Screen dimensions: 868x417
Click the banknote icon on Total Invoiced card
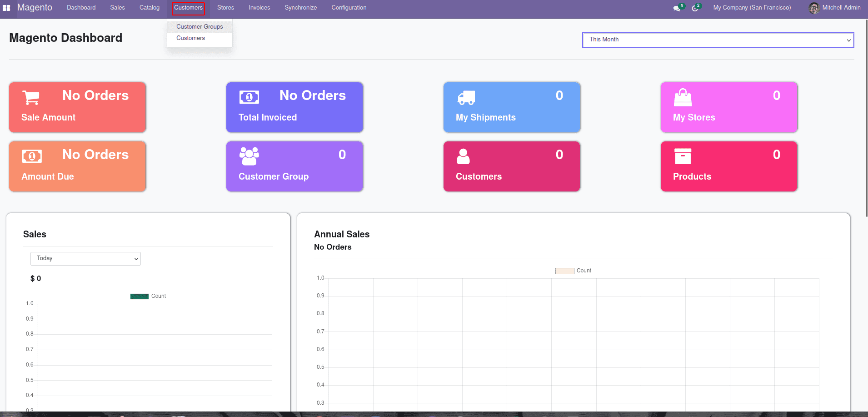pos(249,97)
